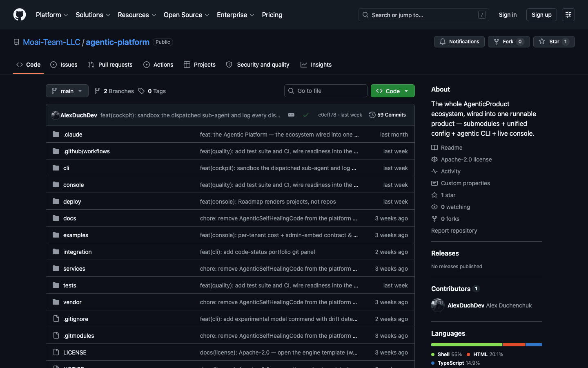Open the header appearance settings icon
Image resolution: width=588 pixels, height=368 pixels.
[x=568, y=15]
